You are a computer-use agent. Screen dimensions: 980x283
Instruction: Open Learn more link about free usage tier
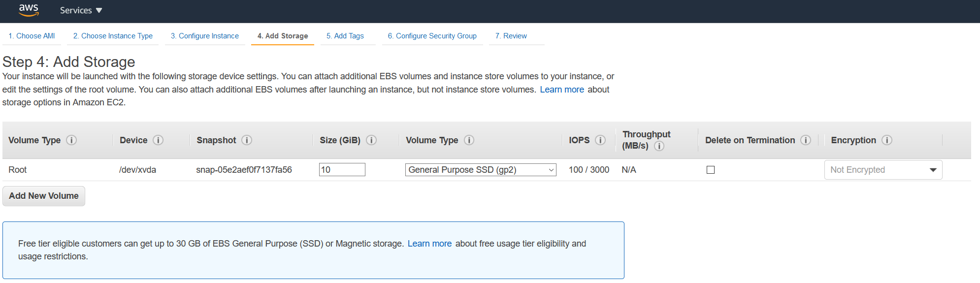(429, 244)
